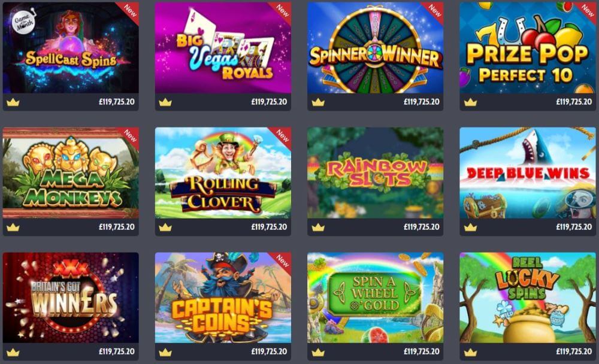This screenshot has width=599, height=364.
Task: Click jackpot amount under Spin A Wheel O'Gold
Action: click(421, 352)
